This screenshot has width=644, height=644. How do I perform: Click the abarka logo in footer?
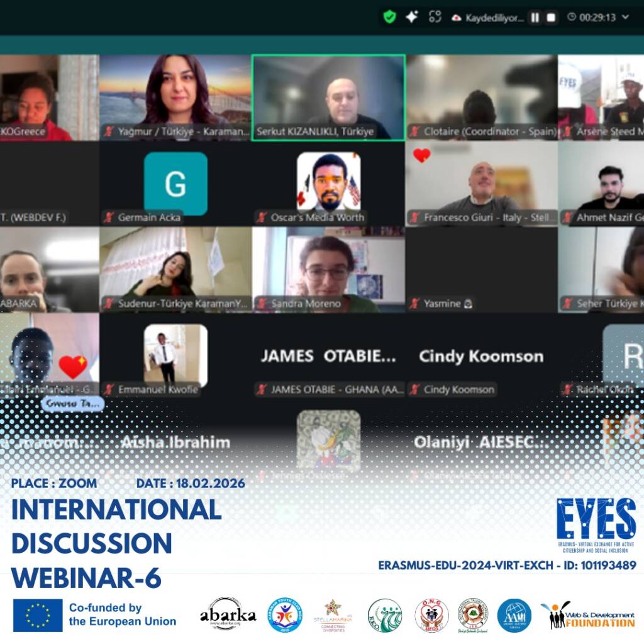(228, 614)
